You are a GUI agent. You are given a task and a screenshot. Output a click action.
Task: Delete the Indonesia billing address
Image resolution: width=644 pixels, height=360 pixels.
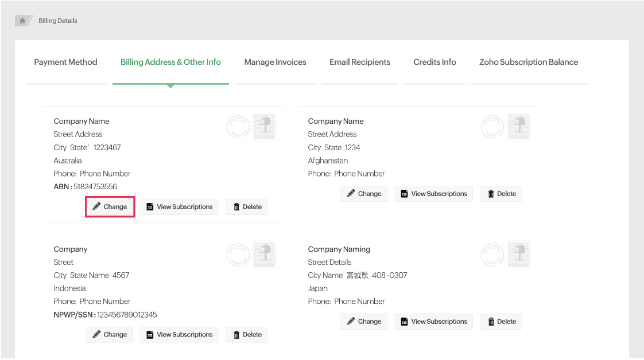pos(247,335)
